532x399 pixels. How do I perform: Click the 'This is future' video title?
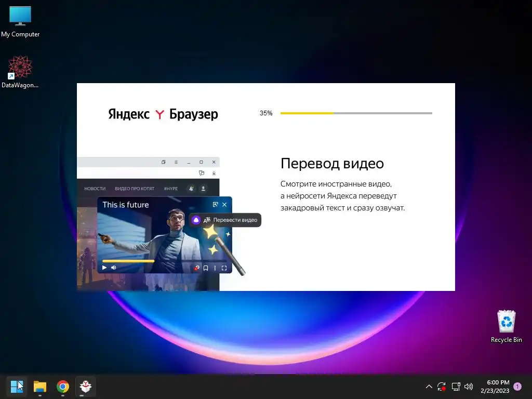126,205
